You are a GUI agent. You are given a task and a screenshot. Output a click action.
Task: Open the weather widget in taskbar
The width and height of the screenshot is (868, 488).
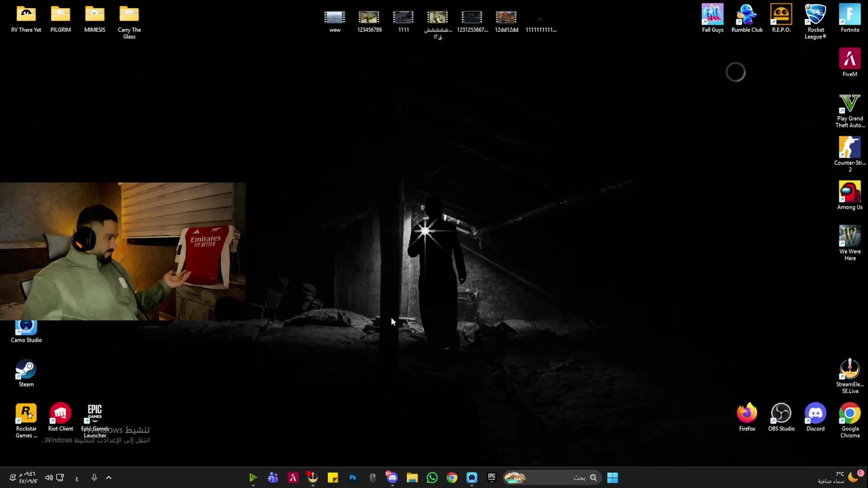[842, 477]
